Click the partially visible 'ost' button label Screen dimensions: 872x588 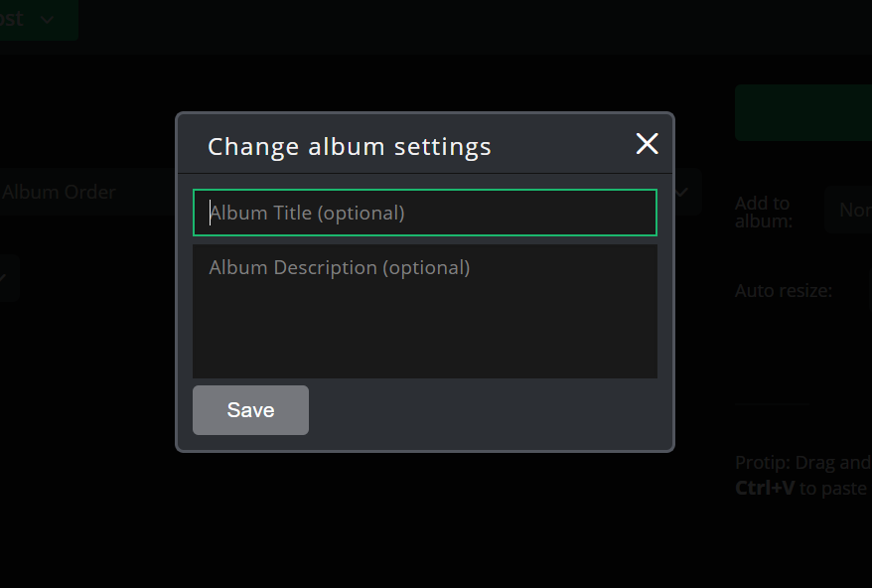[x=13, y=19]
